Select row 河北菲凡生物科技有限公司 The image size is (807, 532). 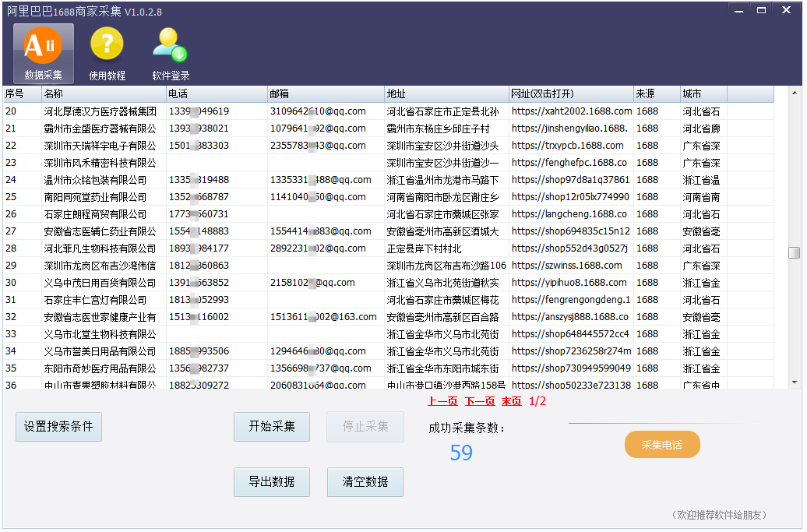(x=389, y=248)
